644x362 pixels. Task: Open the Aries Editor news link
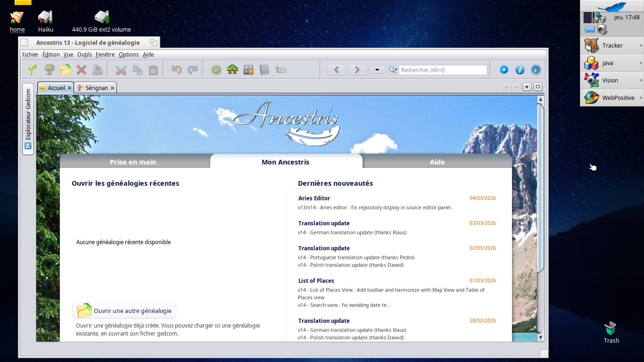(314, 198)
